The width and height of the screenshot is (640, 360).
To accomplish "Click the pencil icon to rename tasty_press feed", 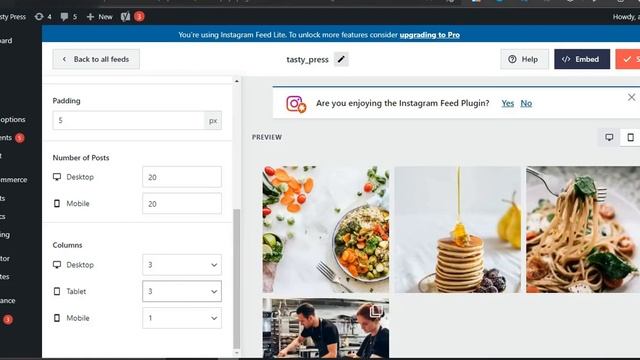I will [341, 59].
